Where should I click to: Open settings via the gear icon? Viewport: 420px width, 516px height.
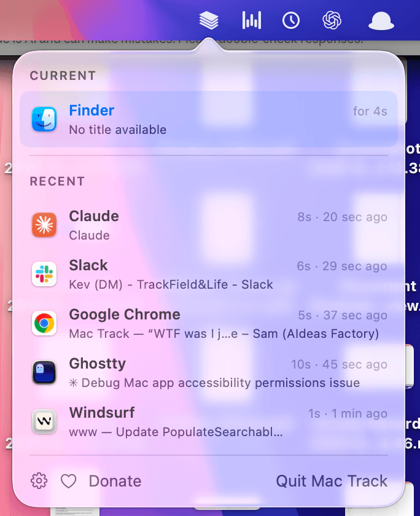[x=39, y=481]
